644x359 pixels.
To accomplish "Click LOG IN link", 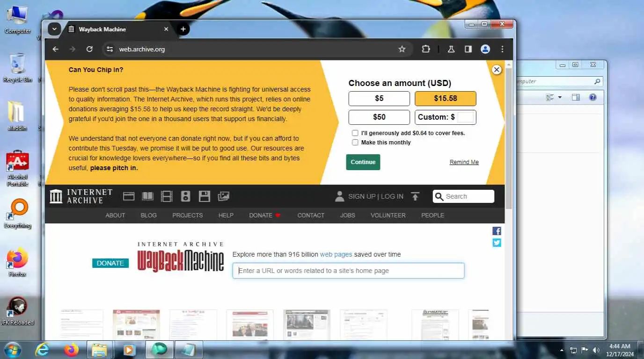I will [392, 196].
